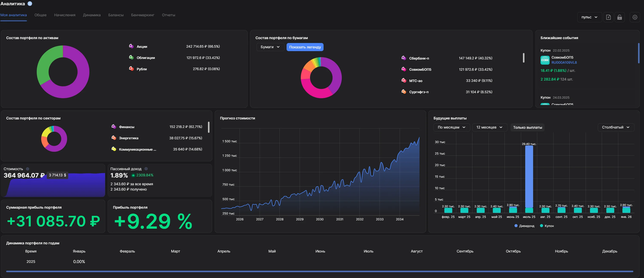Screen dimensions: 644x278
Task: Click the Сбербанк-п color swatch in legend
Action: [x=404, y=58]
